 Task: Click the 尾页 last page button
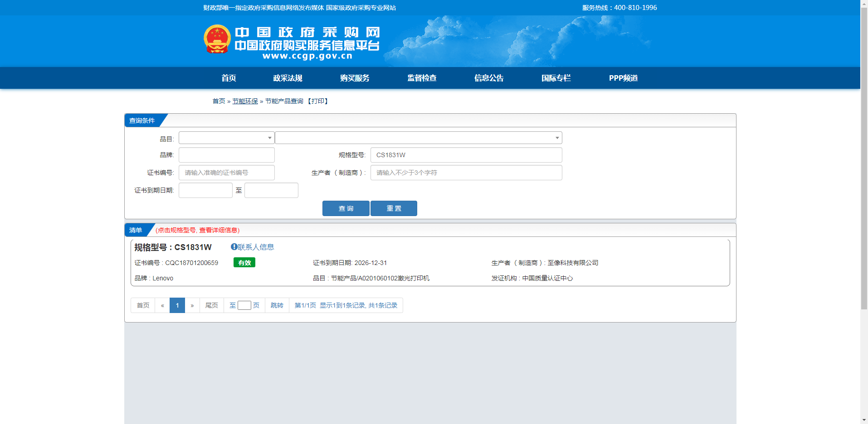point(211,305)
